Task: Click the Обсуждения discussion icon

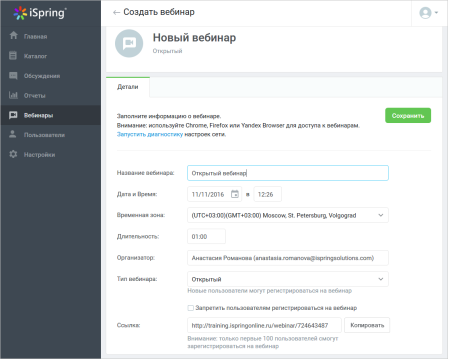Action: coord(13,76)
